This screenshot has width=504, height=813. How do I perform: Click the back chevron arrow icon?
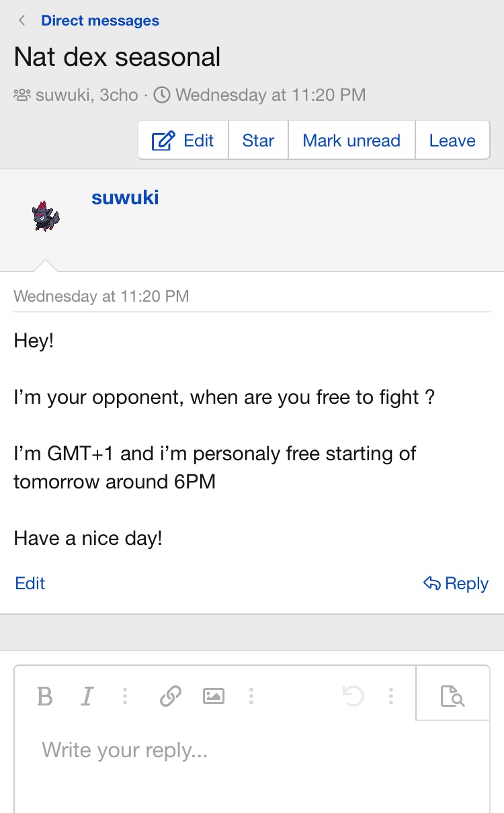coord(22,21)
